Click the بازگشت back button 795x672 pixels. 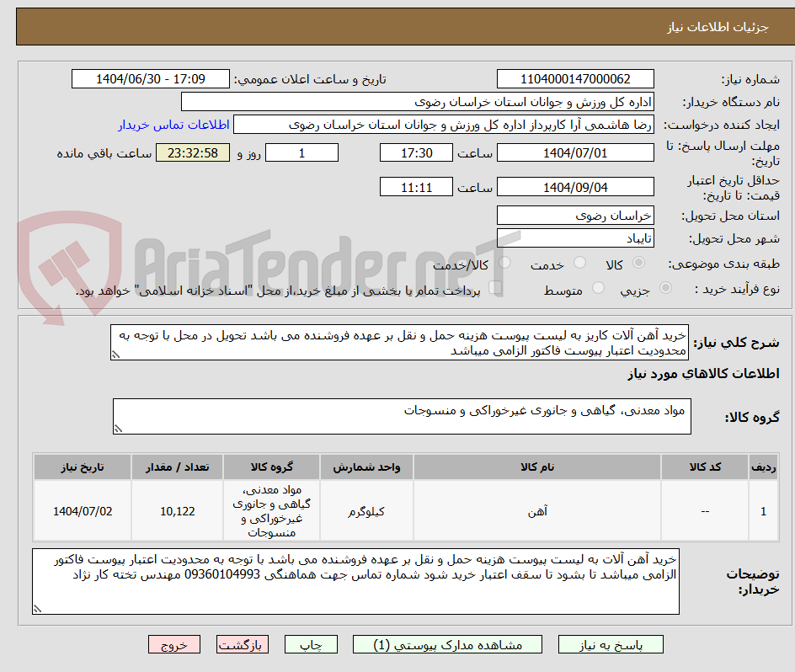[243, 644]
